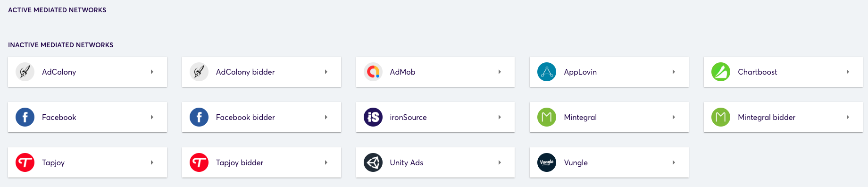Select the AppLovin network name
Image resolution: width=868 pixels, height=187 pixels.
[x=580, y=72]
